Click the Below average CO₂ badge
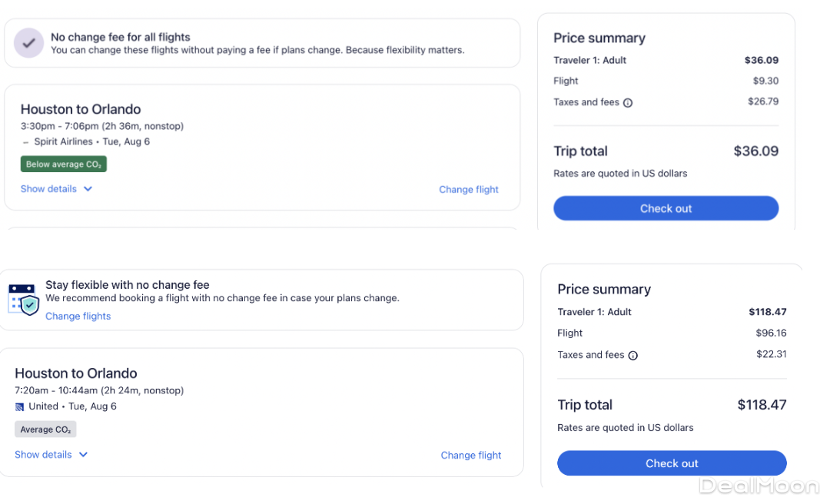 pos(63,164)
